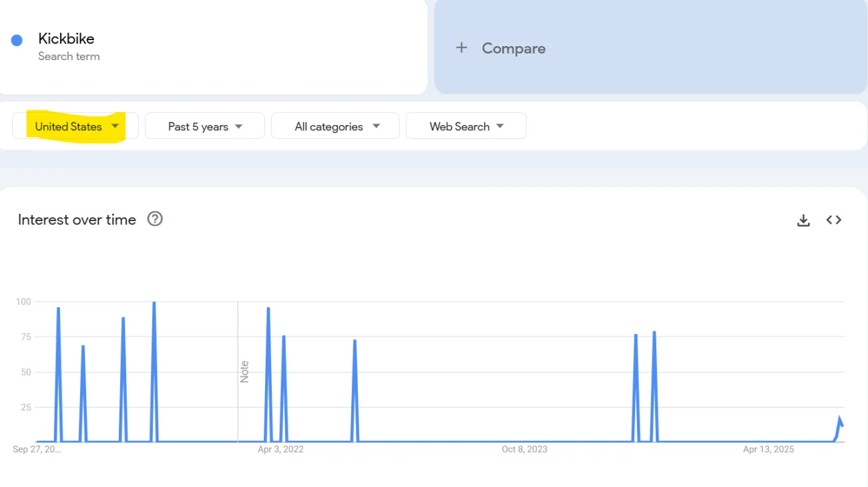Select the Compare label text

(x=513, y=48)
